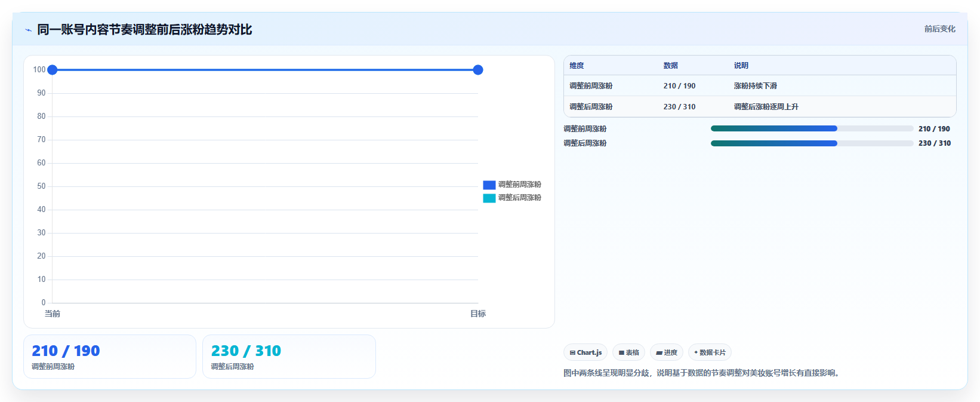The image size is (980, 402).
Task: Select the 进度 tag chip
Action: [667, 352]
